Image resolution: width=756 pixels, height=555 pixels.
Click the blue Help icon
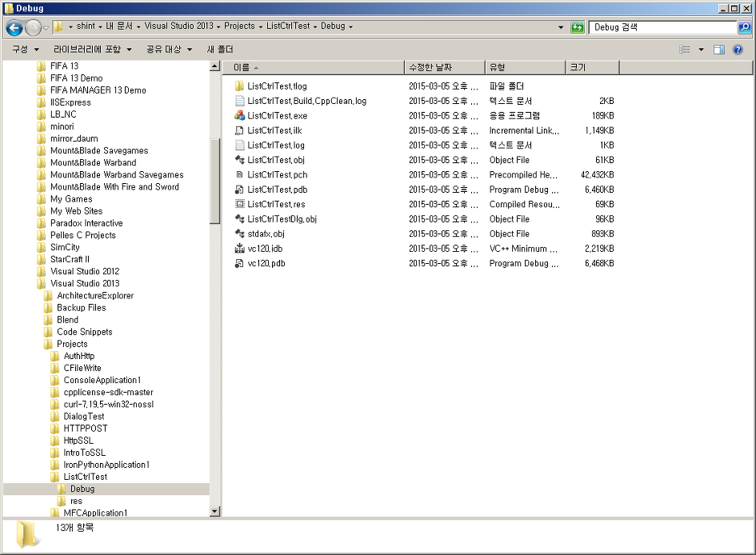(x=738, y=50)
